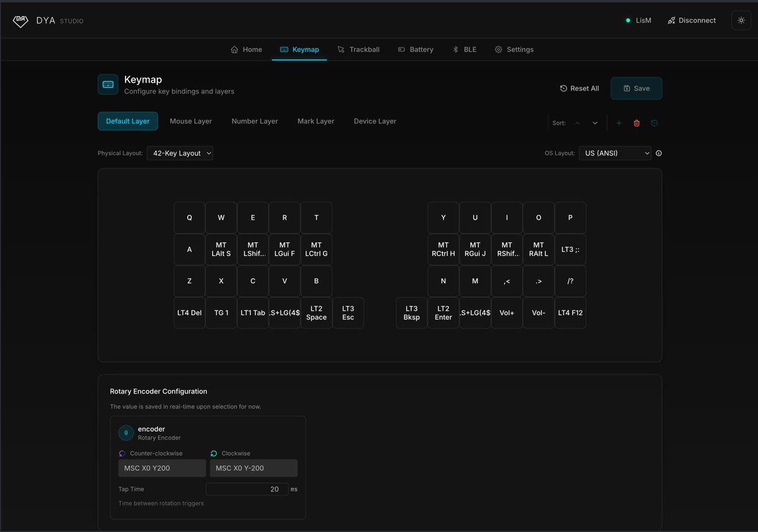Screen dimensions: 758x532
Task: Click the green clockwise rotation icon
Action: (214, 454)
